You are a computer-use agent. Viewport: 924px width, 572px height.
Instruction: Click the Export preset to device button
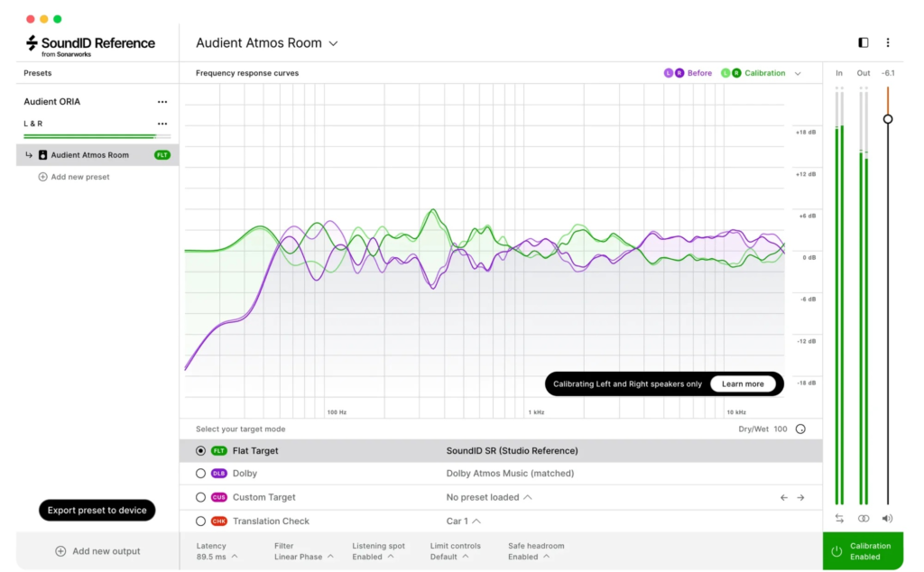(97, 510)
